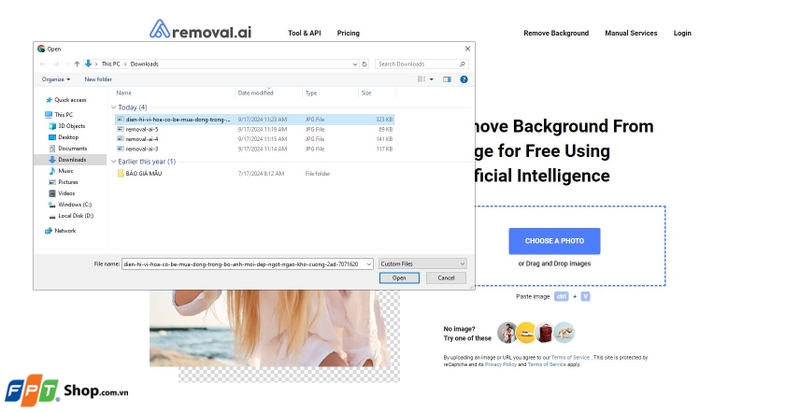Screen dimensions: 800x412
Task: Select Local Disk (D:) in sidebar
Action: coord(71,216)
